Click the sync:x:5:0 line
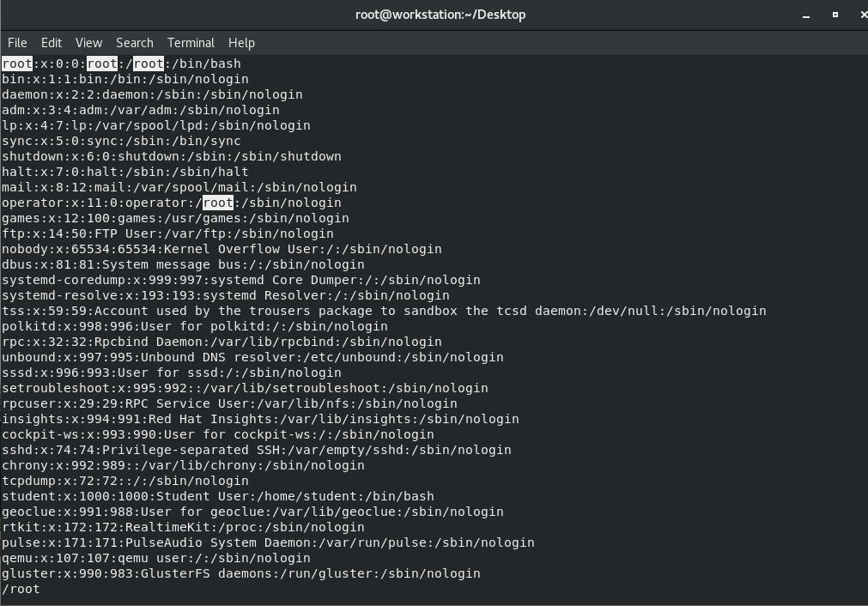The image size is (868, 606). pos(121,141)
